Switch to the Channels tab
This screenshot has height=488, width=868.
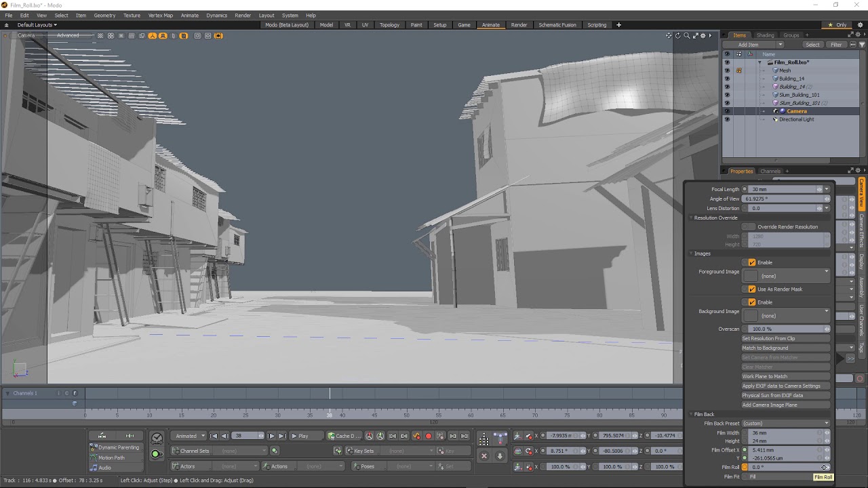(x=770, y=171)
